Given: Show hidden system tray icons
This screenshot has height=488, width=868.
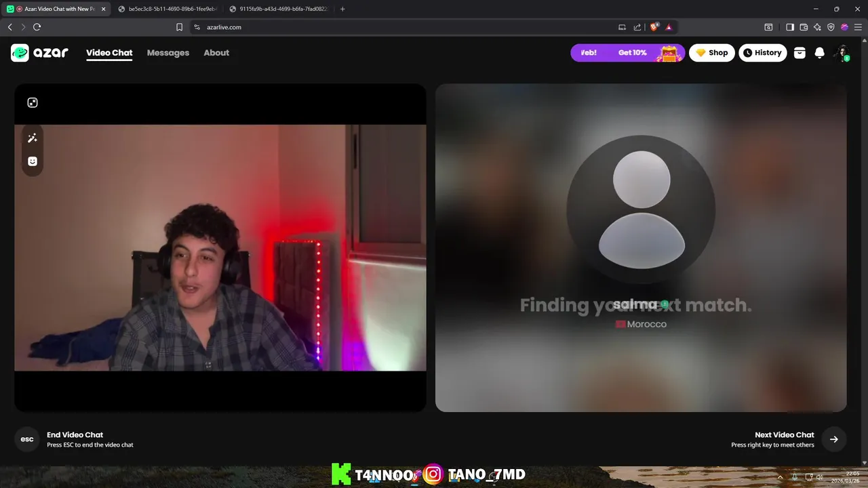Looking at the screenshot, I should point(780,477).
